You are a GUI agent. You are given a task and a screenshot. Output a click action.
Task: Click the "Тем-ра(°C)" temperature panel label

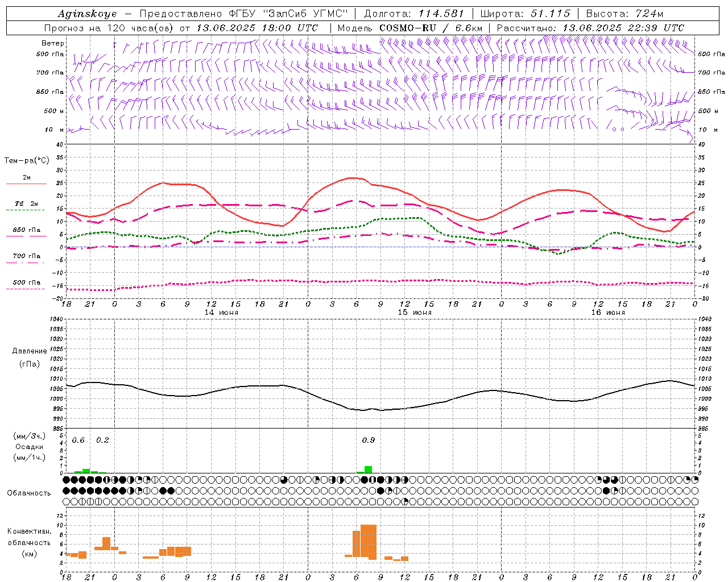click(27, 161)
